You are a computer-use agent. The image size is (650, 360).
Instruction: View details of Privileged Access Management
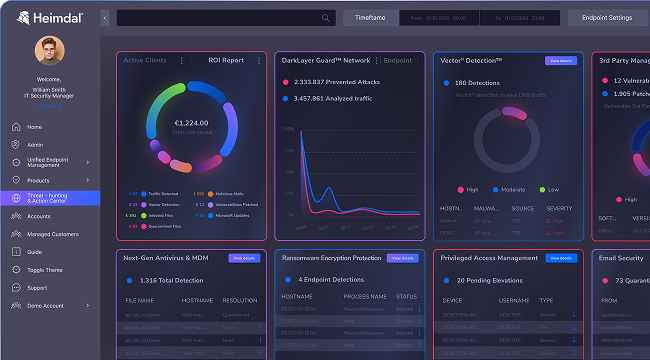tap(561, 258)
